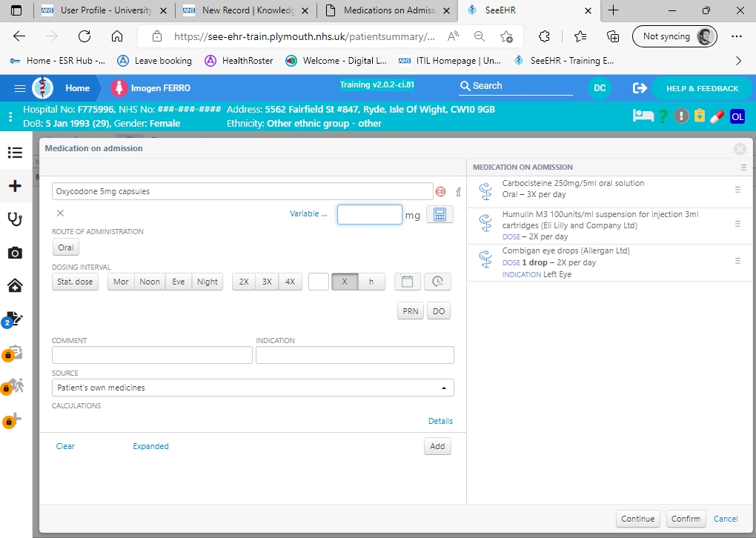Open the pen tasks icon with badge 2

coord(13,319)
